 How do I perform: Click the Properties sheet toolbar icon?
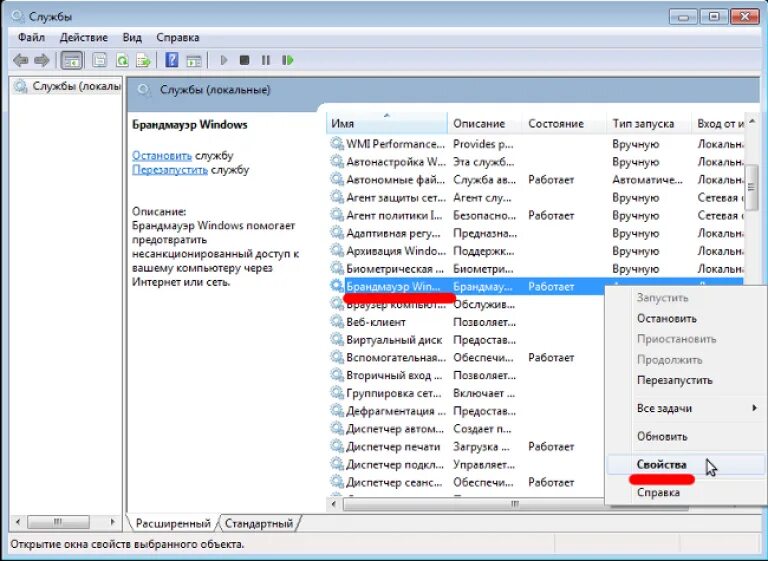[x=99, y=60]
